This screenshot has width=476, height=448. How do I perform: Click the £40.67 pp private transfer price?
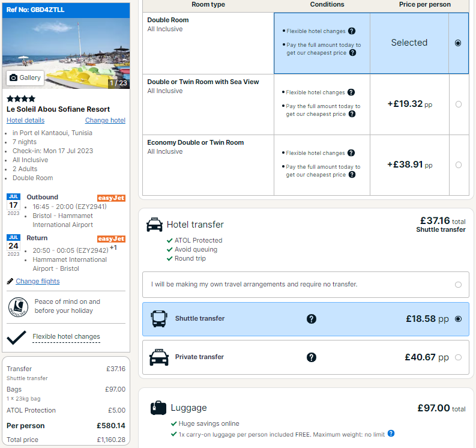[x=427, y=357]
